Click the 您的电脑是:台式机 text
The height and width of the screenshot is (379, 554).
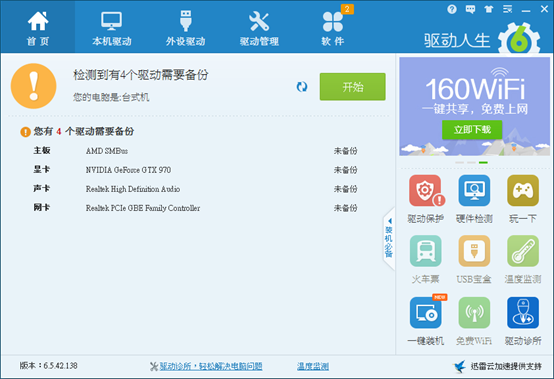click(111, 97)
